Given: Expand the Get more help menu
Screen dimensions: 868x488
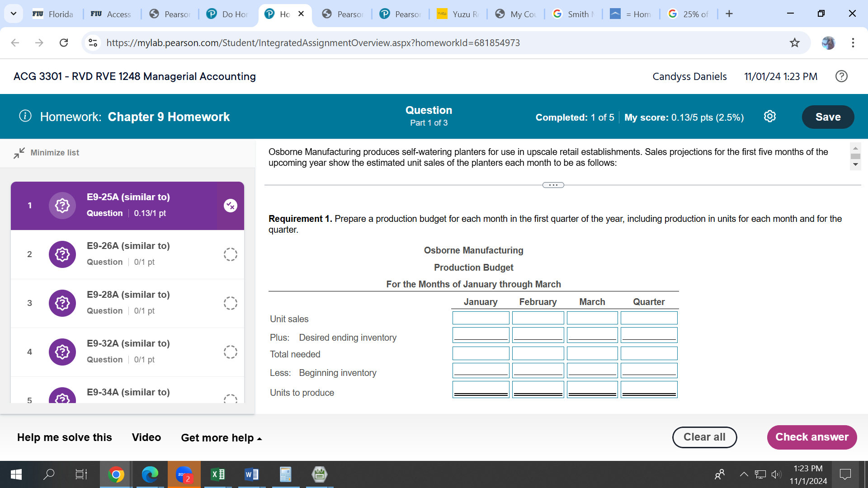Looking at the screenshot, I should [221, 438].
